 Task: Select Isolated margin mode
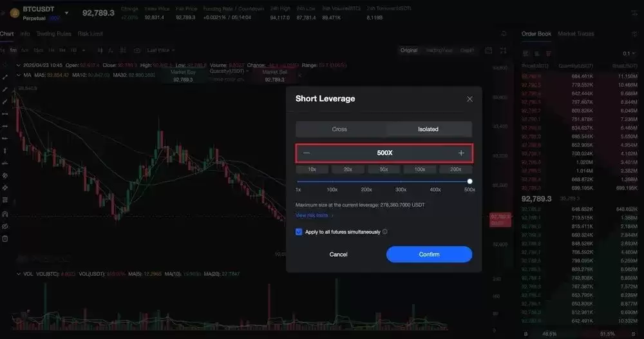click(428, 129)
